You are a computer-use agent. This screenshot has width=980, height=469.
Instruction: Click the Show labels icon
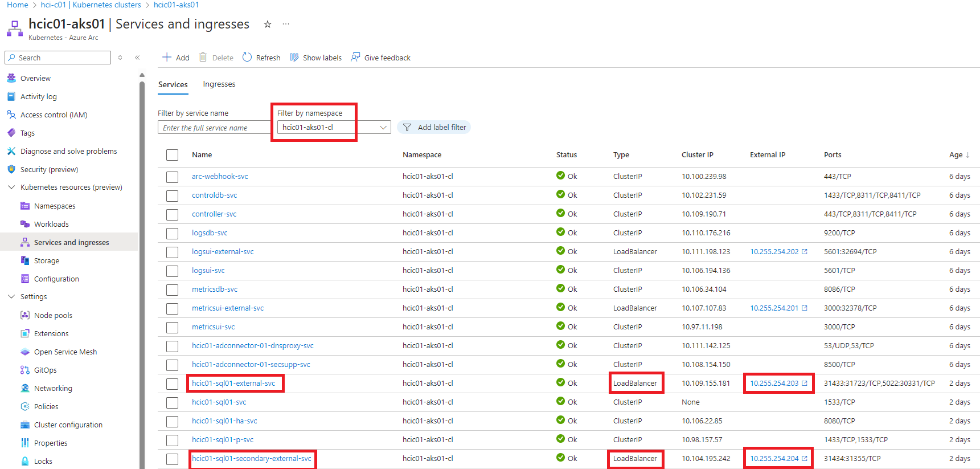[294, 58]
